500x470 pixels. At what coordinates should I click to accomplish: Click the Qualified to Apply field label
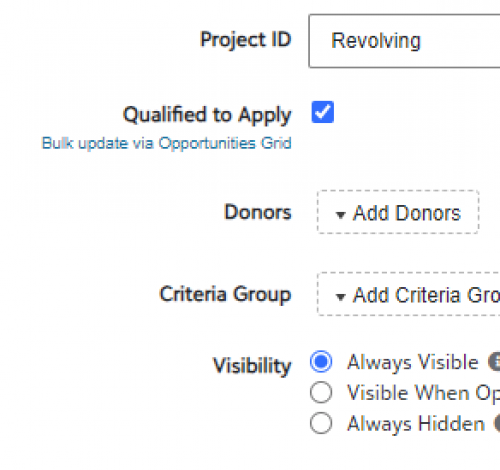[x=207, y=115]
